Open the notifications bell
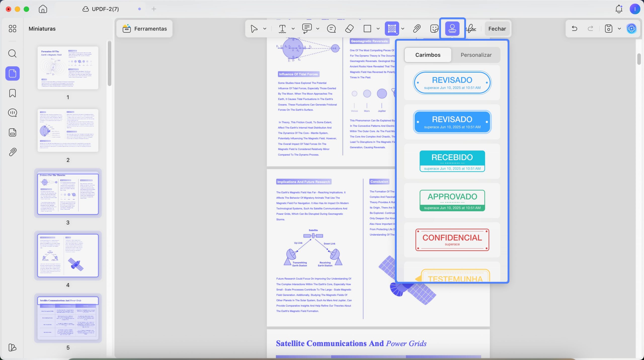Image resolution: width=644 pixels, height=360 pixels. point(619,9)
